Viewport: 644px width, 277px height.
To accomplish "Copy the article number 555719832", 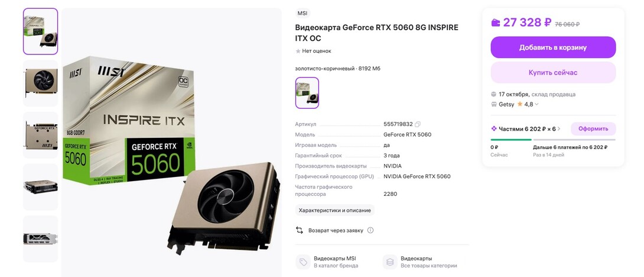I will pyautogui.click(x=418, y=124).
